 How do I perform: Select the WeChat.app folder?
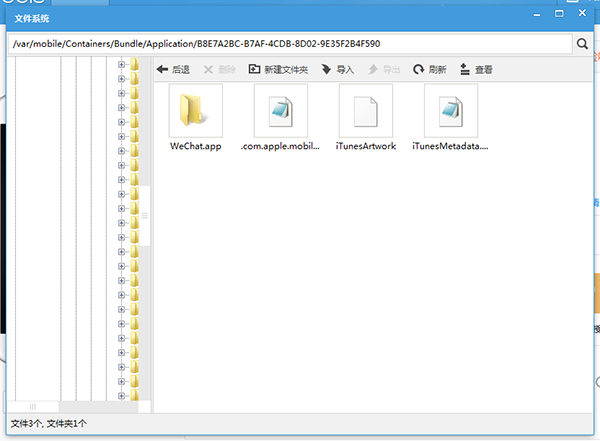point(196,118)
